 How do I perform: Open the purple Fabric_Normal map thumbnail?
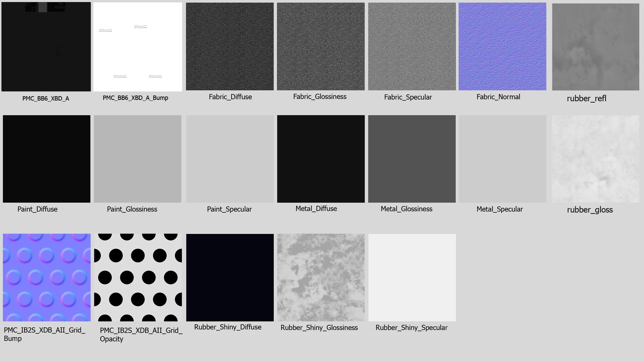click(x=502, y=46)
